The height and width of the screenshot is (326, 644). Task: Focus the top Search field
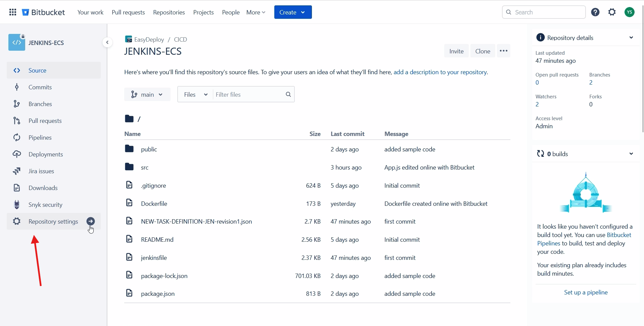pos(544,12)
